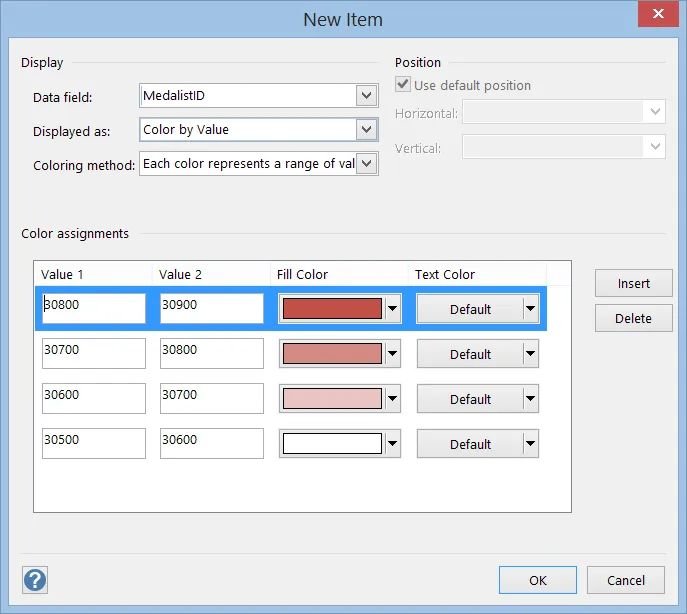Click the Value 1 column header

(93, 274)
